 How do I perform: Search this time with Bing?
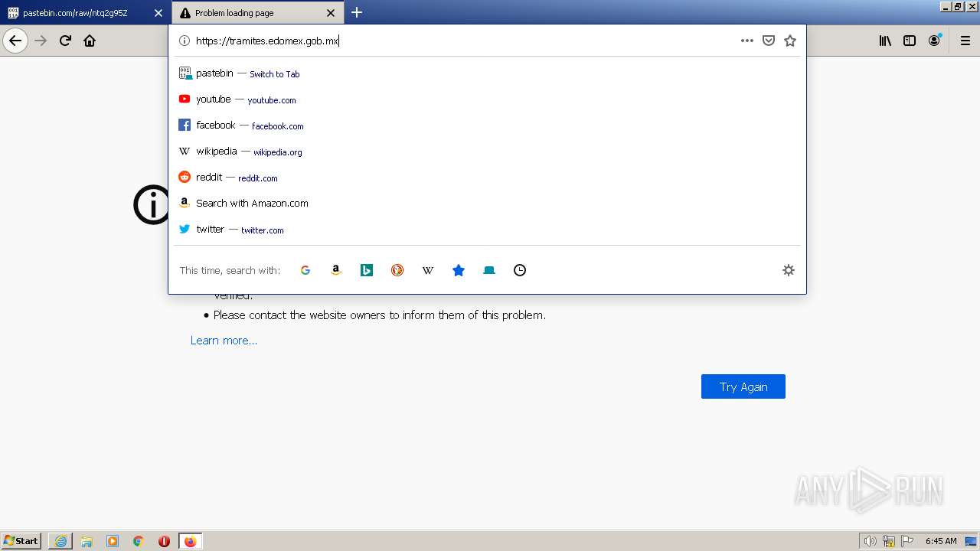click(x=367, y=270)
